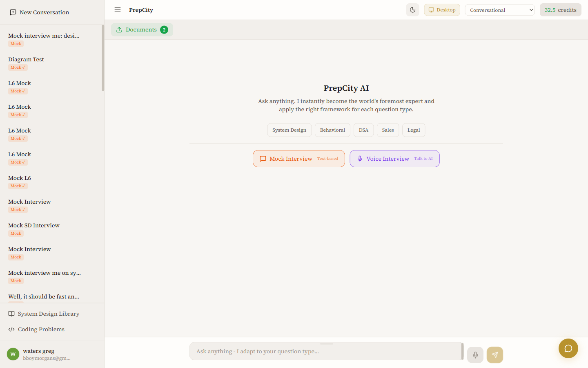Click the send message paper-plane button

click(x=495, y=355)
